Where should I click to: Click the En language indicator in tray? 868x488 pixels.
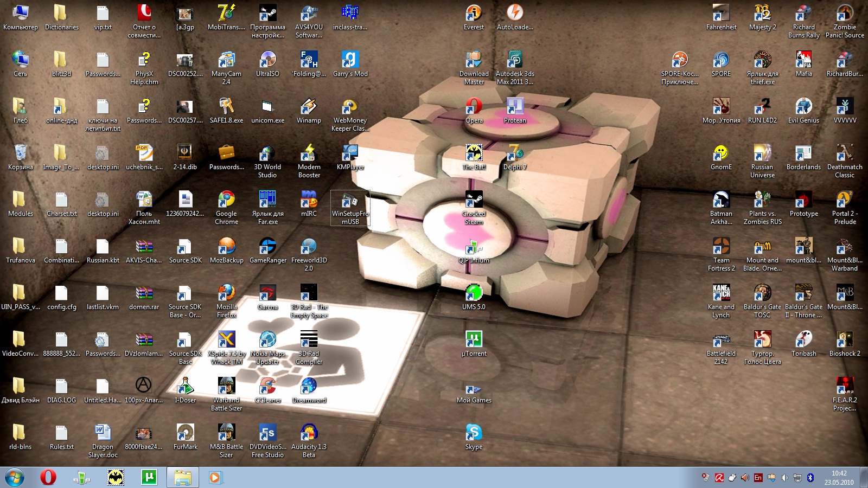click(758, 478)
